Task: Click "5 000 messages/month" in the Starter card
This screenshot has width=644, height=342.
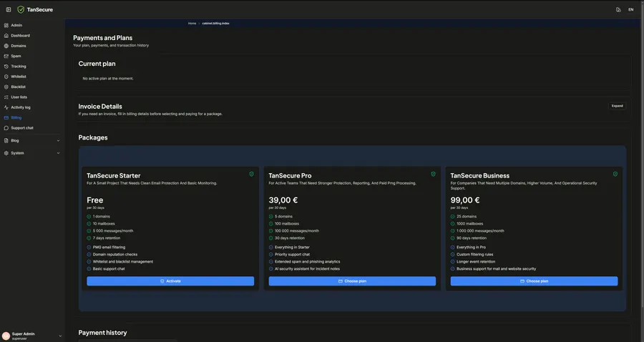Action: tap(113, 230)
